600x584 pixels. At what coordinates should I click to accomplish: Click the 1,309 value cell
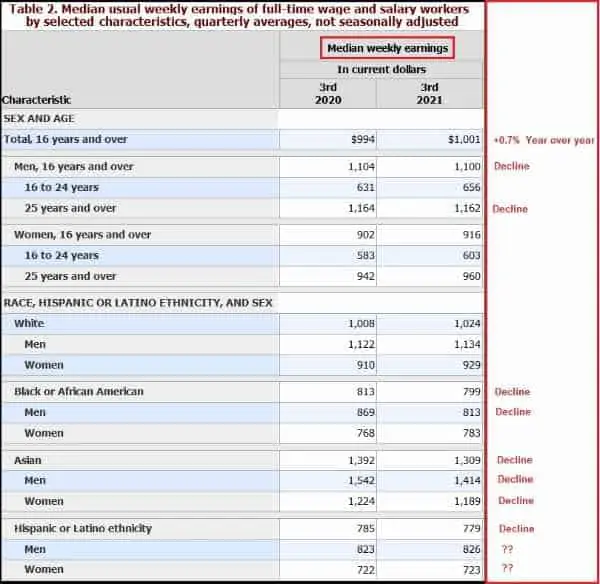coord(430,460)
